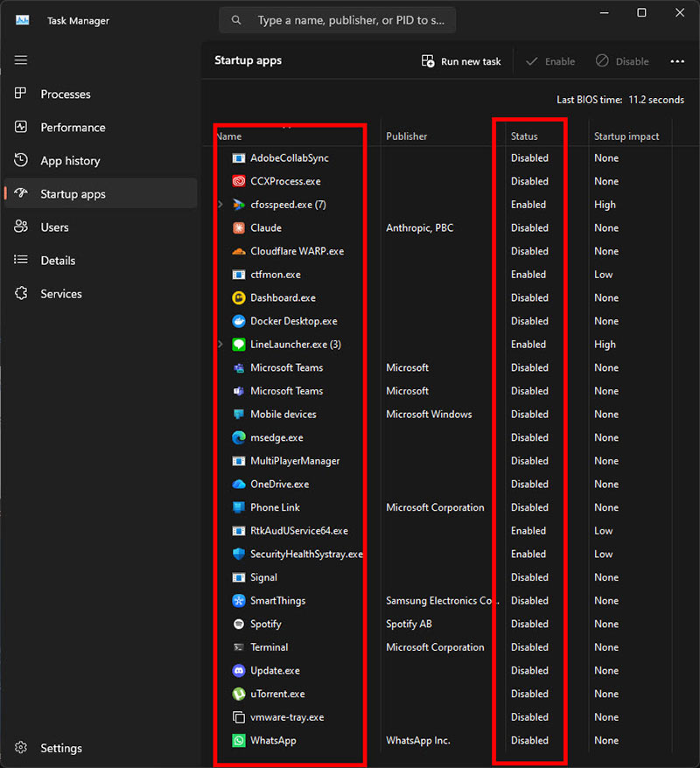The image size is (700, 768).
Task: Click the search magnifier icon
Action: coord(236,20)
